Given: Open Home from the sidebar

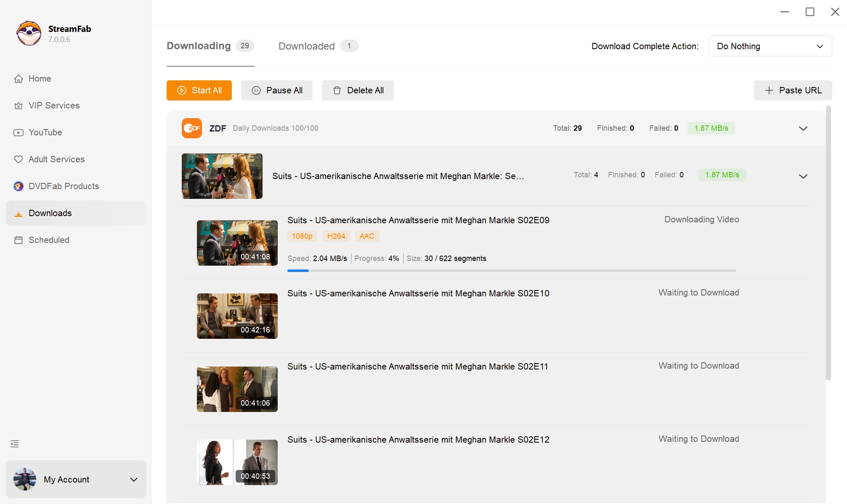Looking at the screenshot, I should [40, 79].
